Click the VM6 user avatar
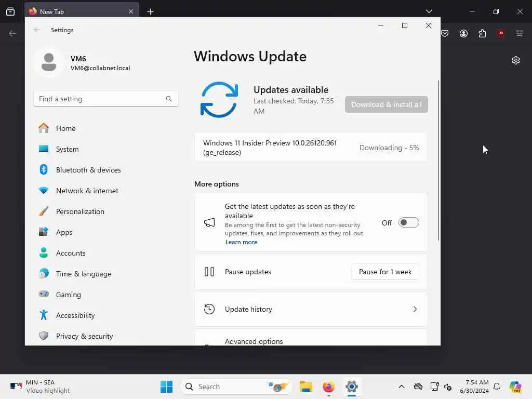The image size is (532, 399). (x=49, y=62)
